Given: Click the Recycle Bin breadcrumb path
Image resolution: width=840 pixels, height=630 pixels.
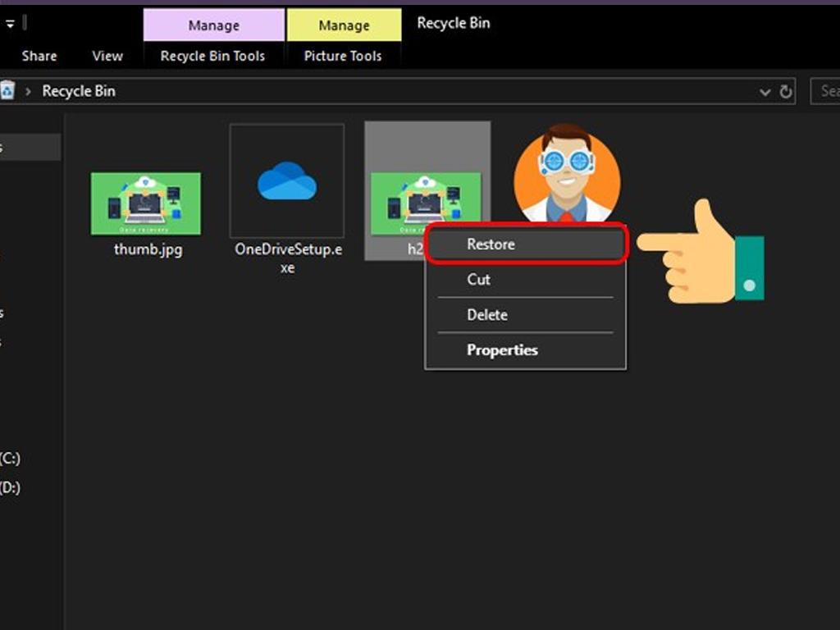Looking at the screenshot, I should [79, 92].
